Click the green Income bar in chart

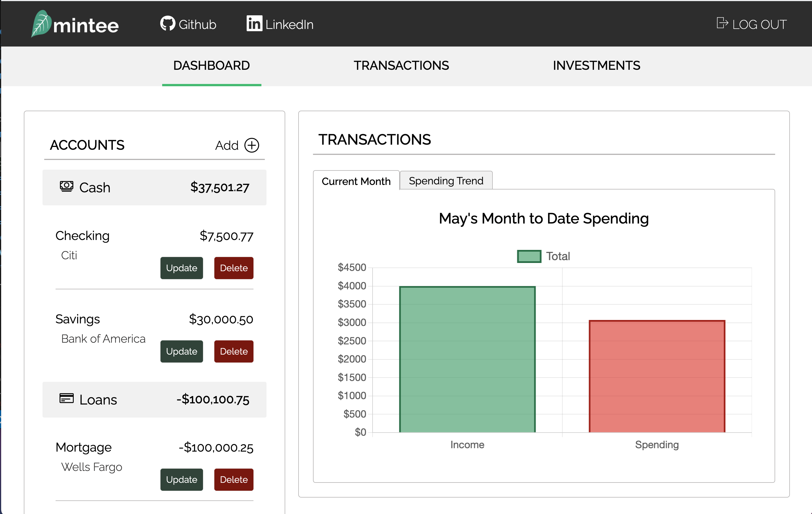tap(467, 359)
